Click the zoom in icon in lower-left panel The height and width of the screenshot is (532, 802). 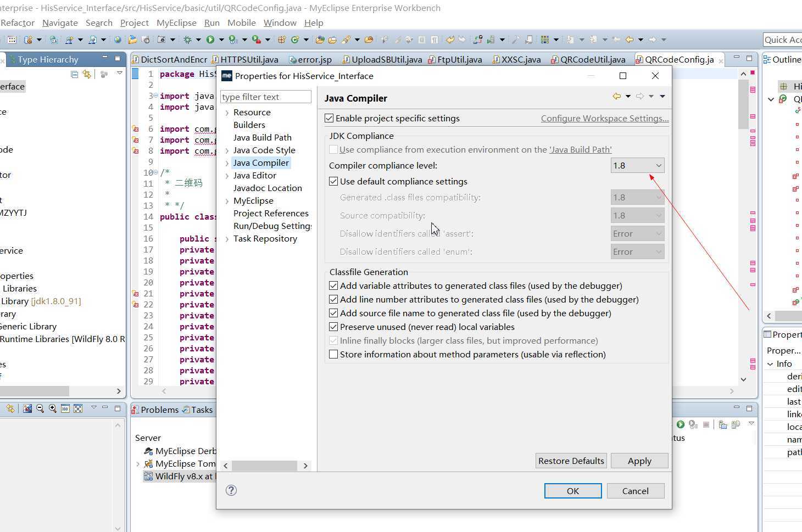coord(52,408)
